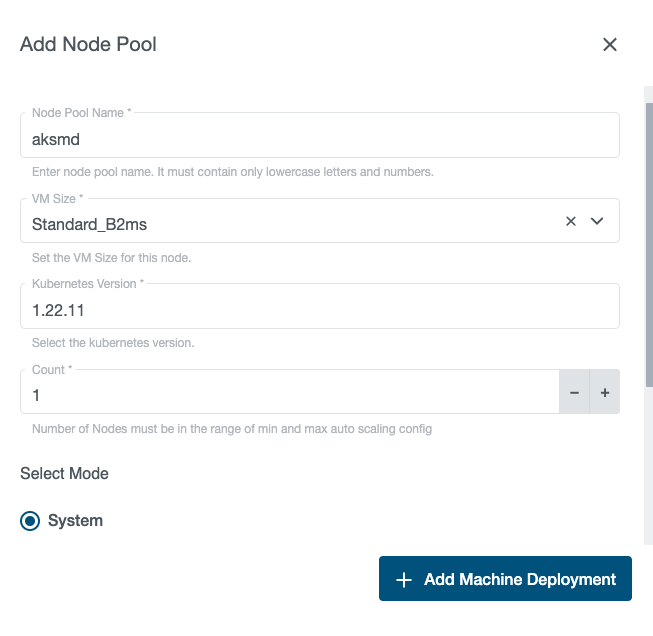Focus the Node Pool Name field containing aksmd
This screenshot has height=636, width=653.
[300, 140]
